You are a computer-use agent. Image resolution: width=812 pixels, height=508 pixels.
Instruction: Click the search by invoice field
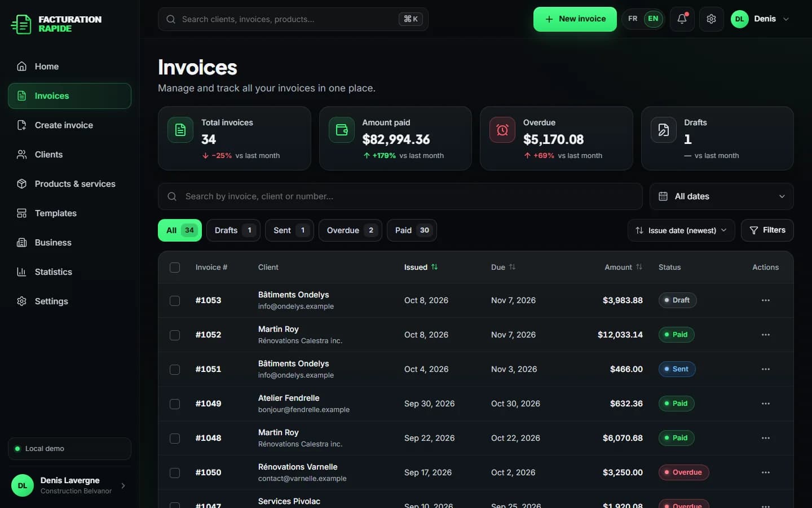tap(400, 196)
